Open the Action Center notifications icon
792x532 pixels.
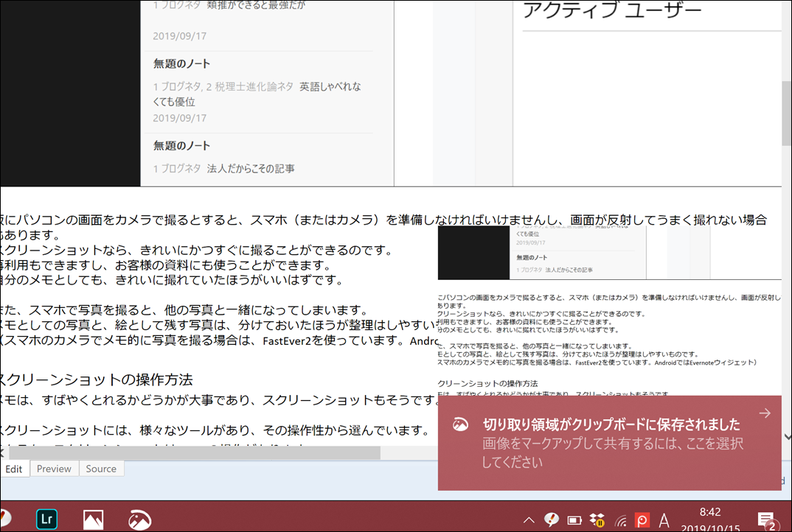click(767, 520)
